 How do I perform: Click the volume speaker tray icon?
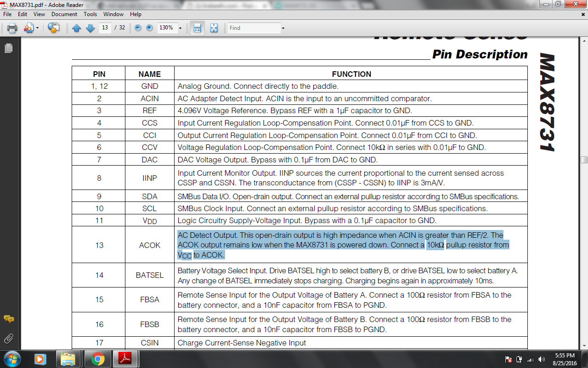click(x=542, y=359)
